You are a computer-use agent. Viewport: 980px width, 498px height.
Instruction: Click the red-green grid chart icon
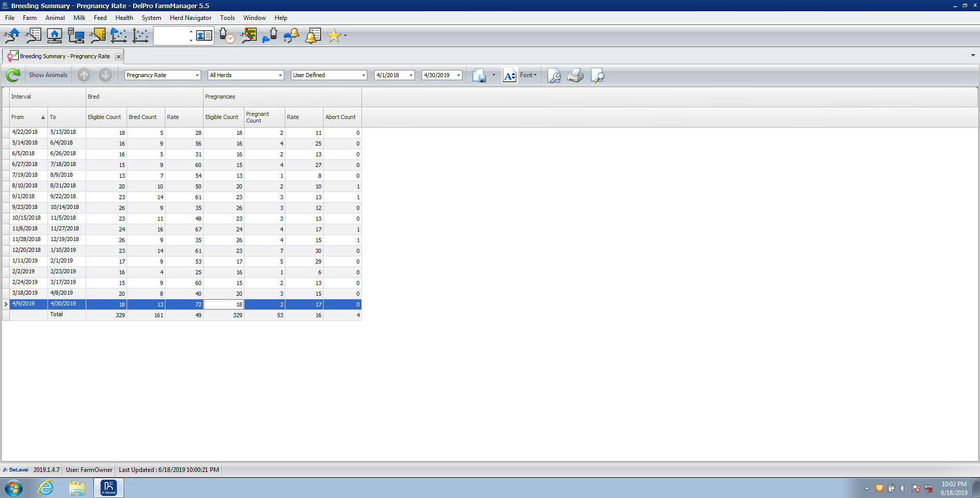(x=249, y=36)
